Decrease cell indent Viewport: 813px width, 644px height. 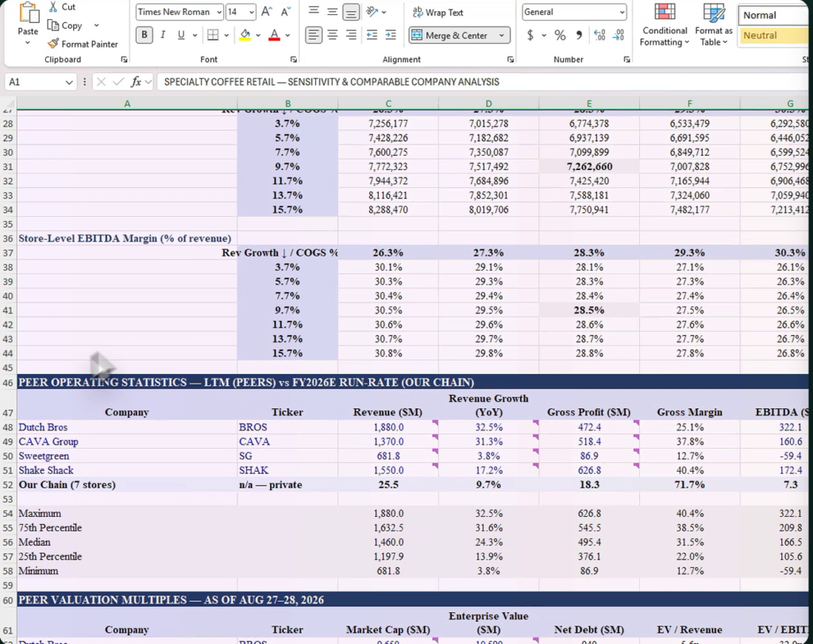pos(372,35)
